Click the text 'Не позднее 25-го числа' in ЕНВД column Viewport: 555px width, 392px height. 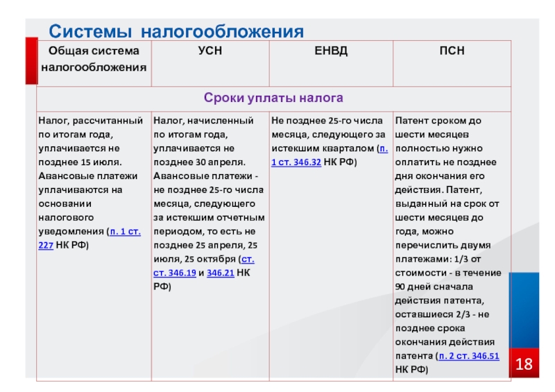[x=327, y=121]
